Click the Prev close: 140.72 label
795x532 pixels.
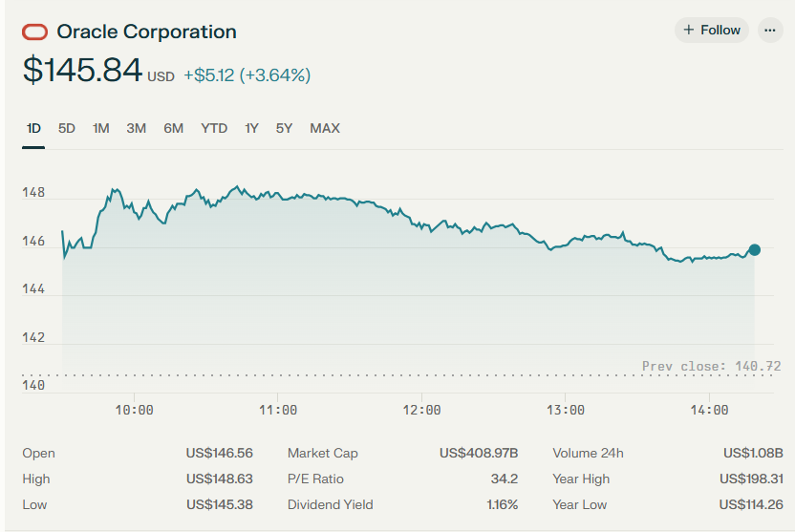(x=711, y=366)
